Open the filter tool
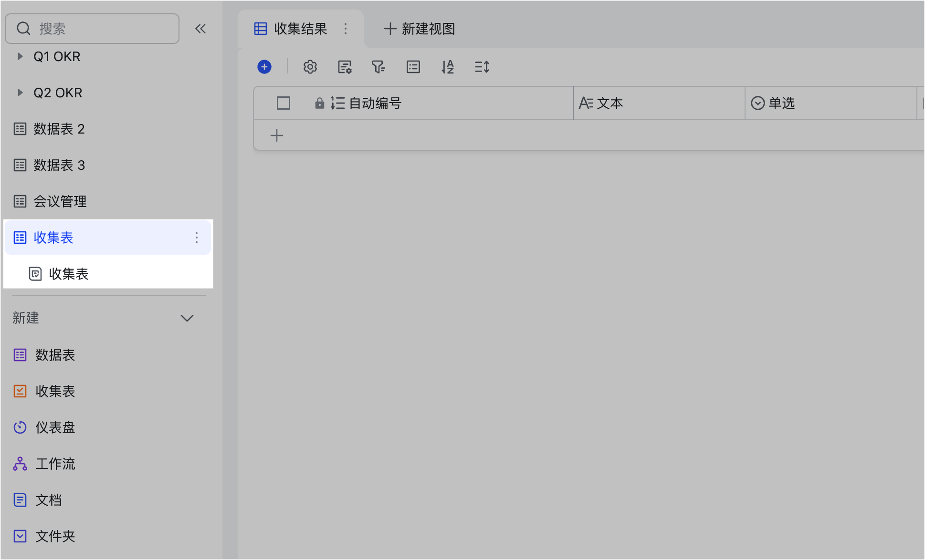This screenshot has height=560, width=925. pos(378,67)
